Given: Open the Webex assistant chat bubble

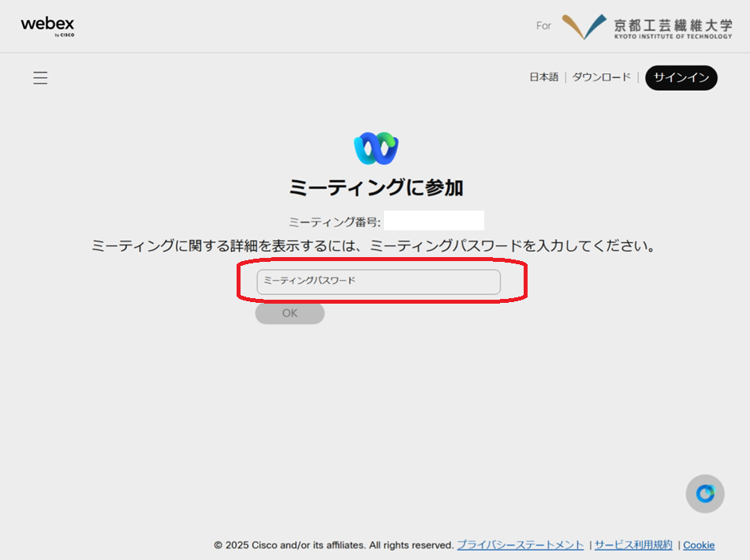Looking at the screenshot, I should click(x=705, y=494).
